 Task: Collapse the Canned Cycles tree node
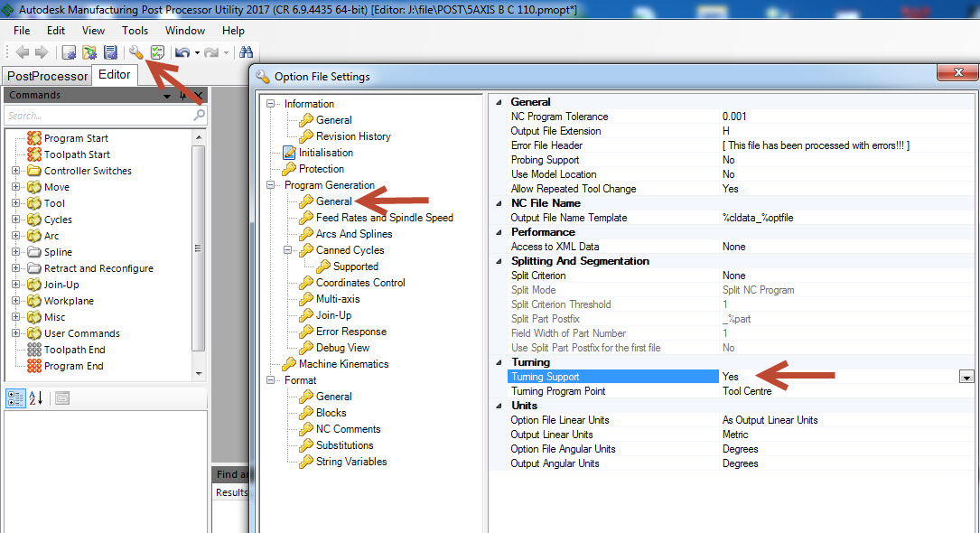tap(287, 250)
